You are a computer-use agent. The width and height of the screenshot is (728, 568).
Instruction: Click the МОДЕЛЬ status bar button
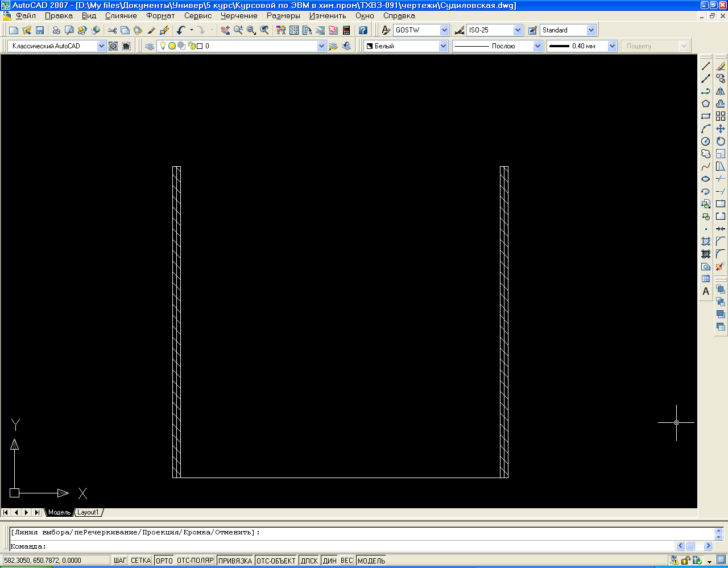[371, 561]
